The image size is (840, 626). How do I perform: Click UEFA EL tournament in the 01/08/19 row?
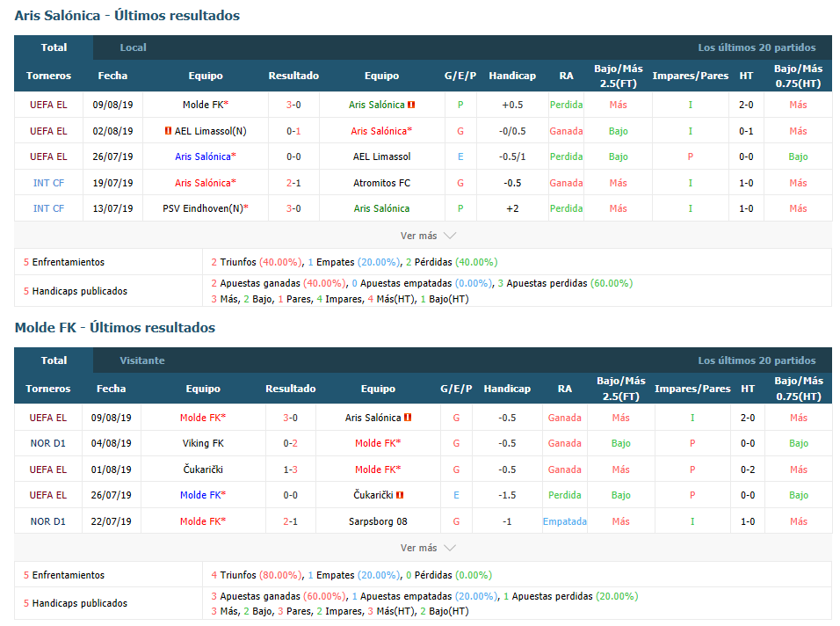tap(48, 469)
